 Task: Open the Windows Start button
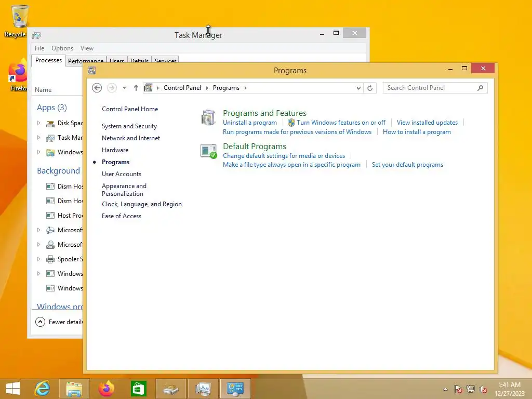pyautogui.click(x=13, y=389)
